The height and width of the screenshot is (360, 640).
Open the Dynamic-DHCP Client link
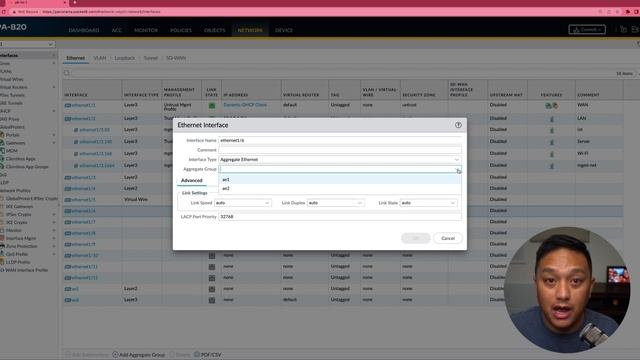tap(245, 105)
